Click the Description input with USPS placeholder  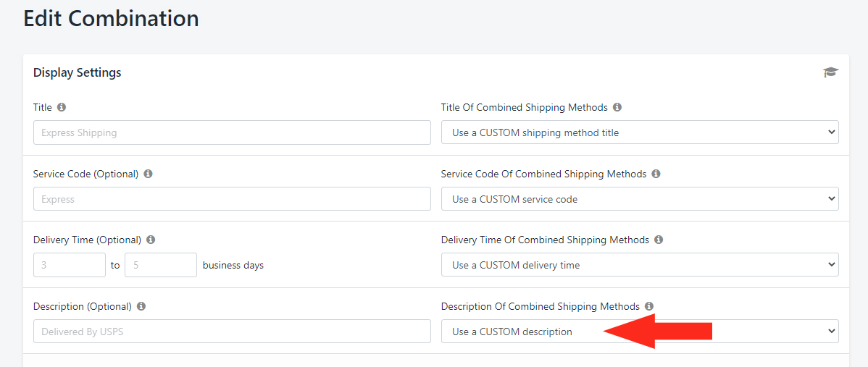(x=232, y=332)
